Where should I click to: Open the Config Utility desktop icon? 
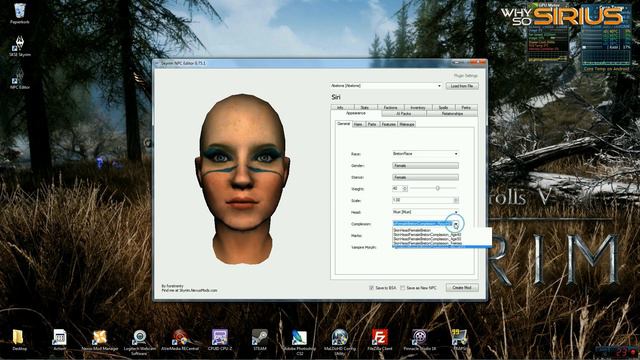(340, 342)
